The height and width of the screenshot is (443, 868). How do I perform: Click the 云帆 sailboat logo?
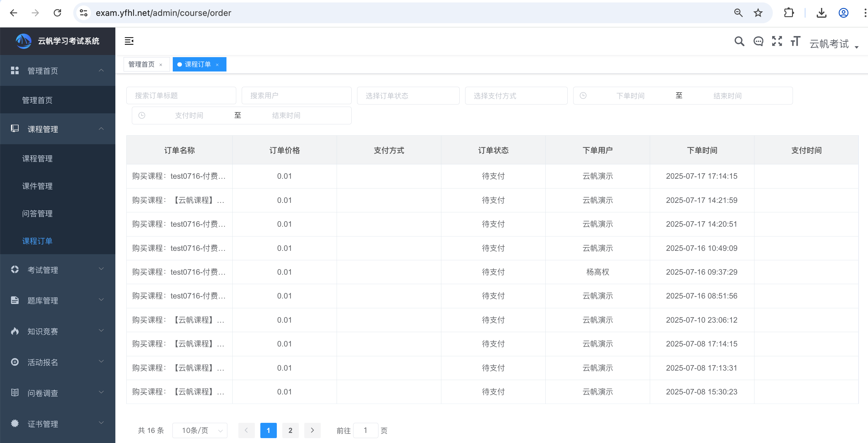coord(23,41)
